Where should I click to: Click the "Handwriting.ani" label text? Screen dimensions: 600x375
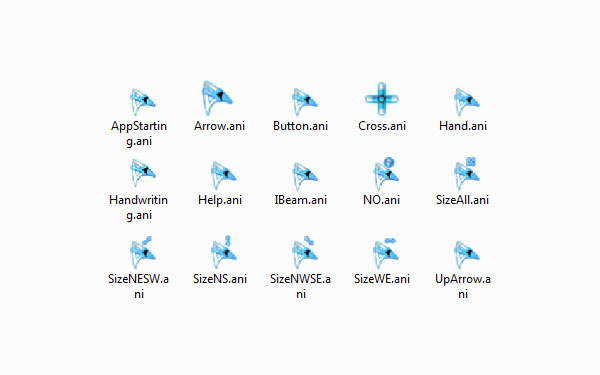[x=139, y=207]
